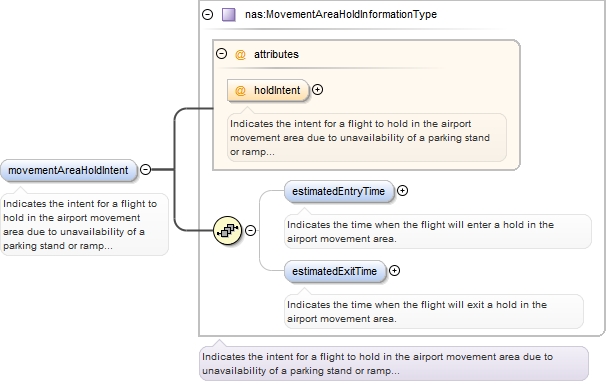Click the holdIntent description annotation
The width and height of the screenshot is (607, 384).
pyautogui.click(x=367, y=138)
